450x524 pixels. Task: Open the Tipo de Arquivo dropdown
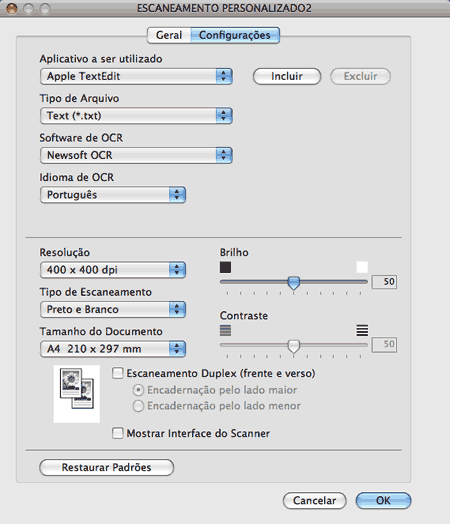coord(136,116)
